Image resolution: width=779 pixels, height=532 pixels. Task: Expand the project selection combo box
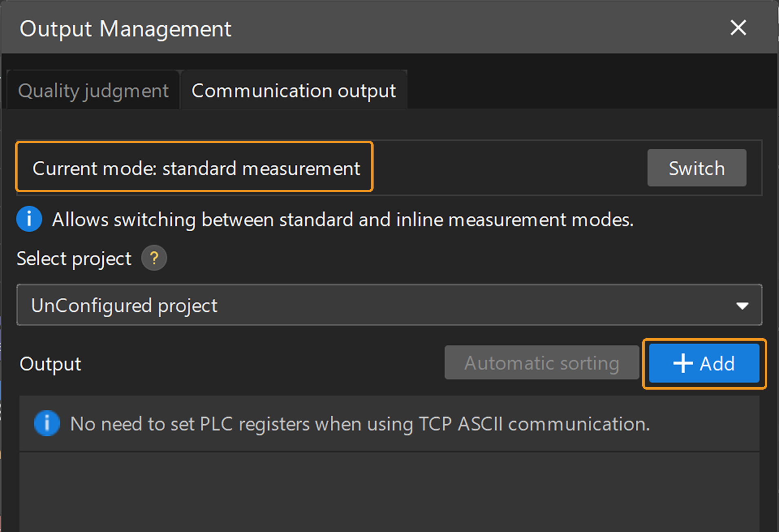(x=388, y=305)
